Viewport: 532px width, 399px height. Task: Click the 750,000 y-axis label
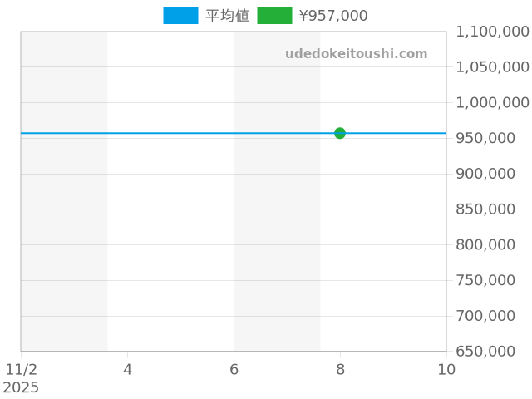pos(492,280)
